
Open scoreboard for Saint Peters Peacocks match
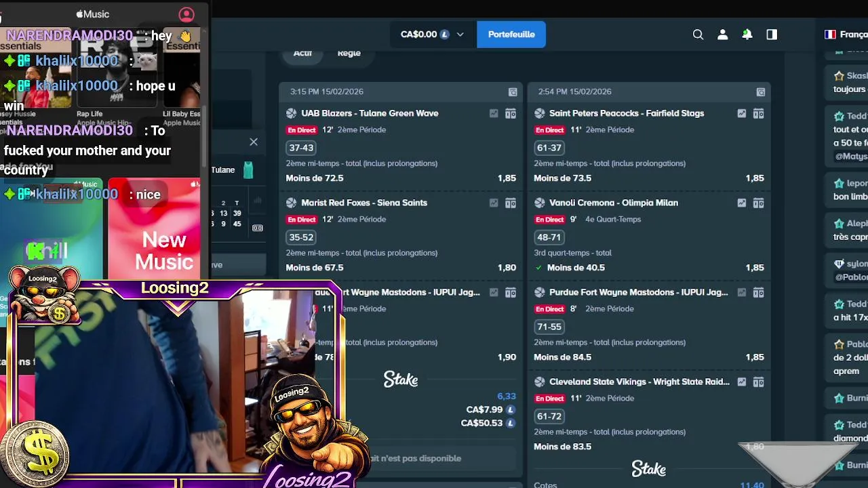pos(758,113)
